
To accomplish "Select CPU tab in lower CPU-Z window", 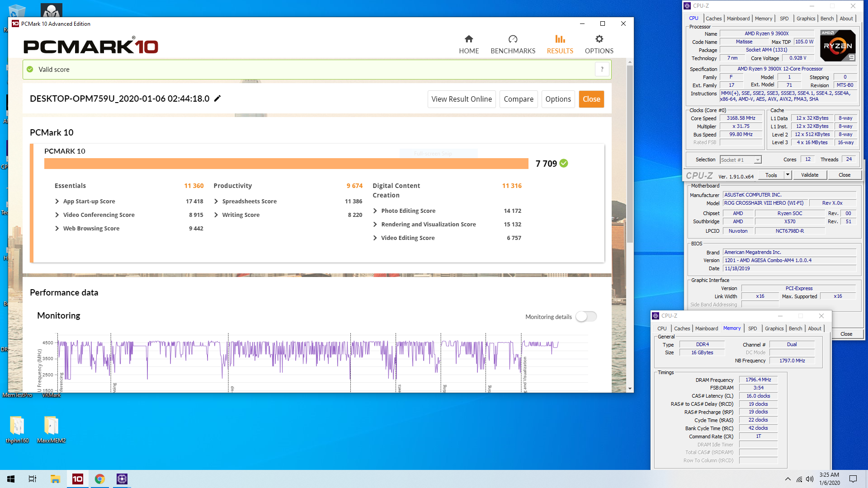I will 662,328.
